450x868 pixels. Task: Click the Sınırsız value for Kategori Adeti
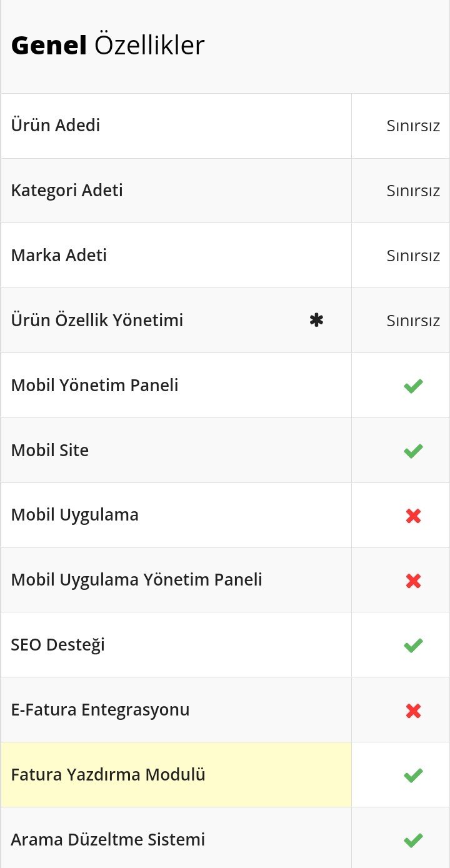pyautogui.click(x=413, y=191)
